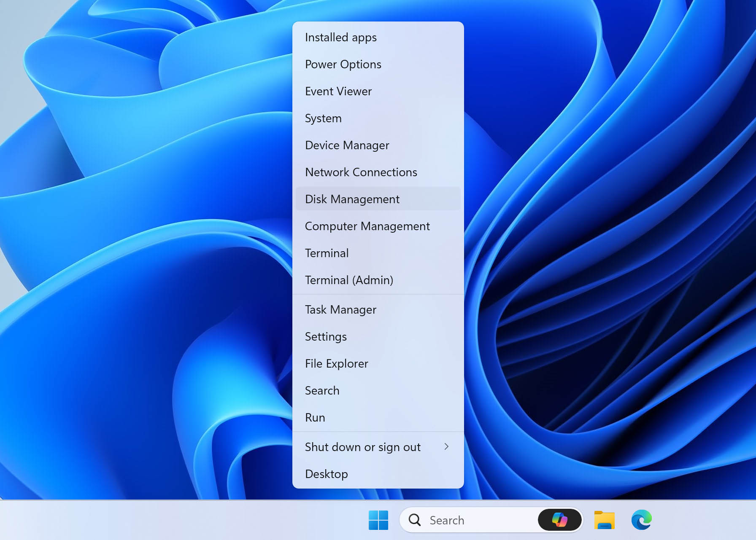Type in the taskbar Search field
The width and height of the screenshot is (756, 540).
tap(477, 520)
